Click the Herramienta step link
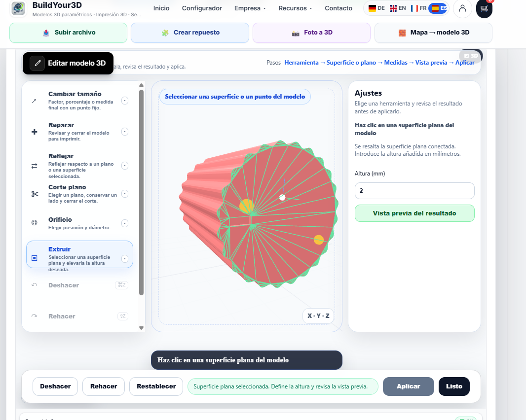The height and width of the screenshot is (420, 526). tap(301, 63)
